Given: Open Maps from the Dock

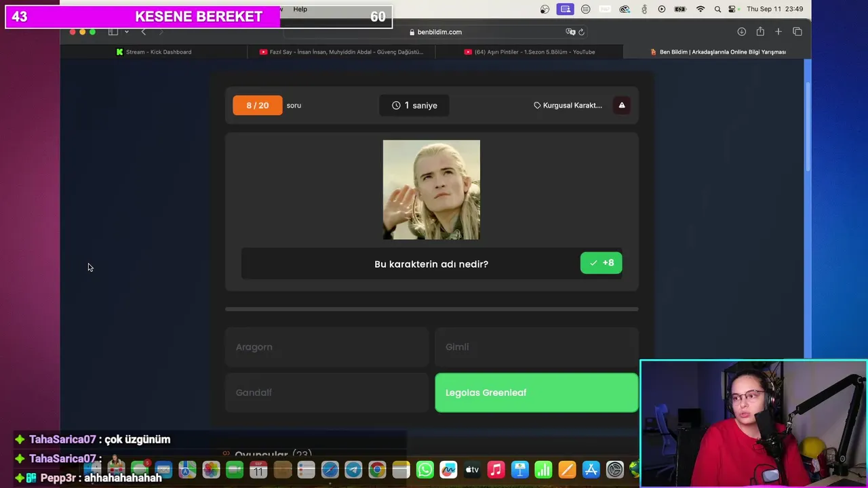Looking at the screenshot, I should (x=187, y=470).
